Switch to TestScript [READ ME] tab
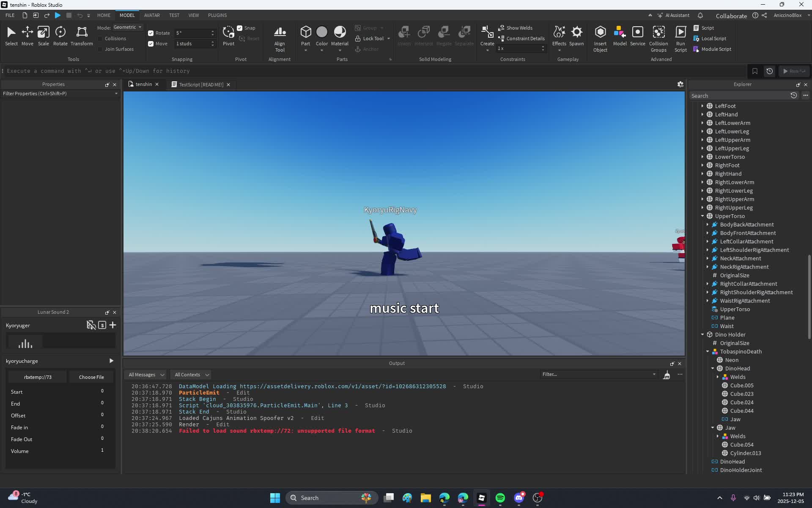 [201, 85]
